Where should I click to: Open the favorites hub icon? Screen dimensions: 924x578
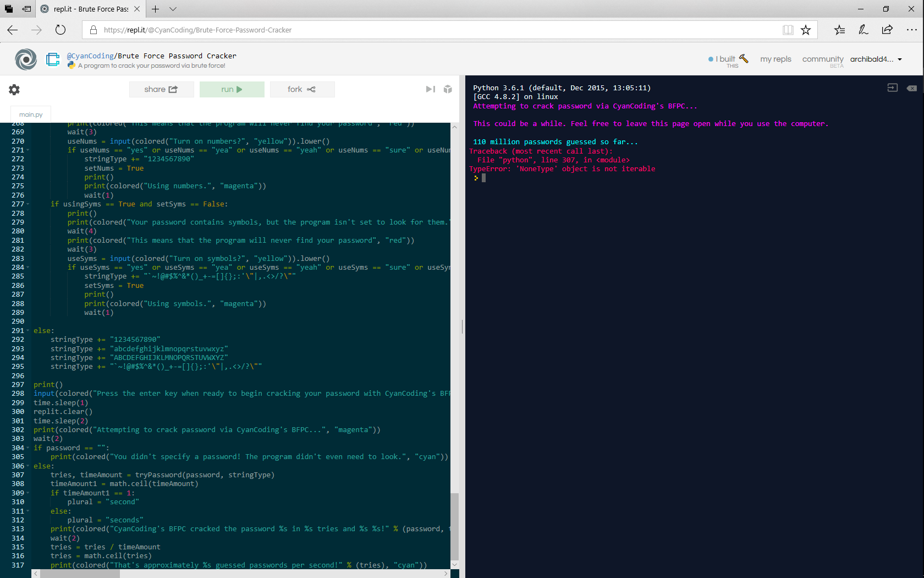tap(839, 30)
